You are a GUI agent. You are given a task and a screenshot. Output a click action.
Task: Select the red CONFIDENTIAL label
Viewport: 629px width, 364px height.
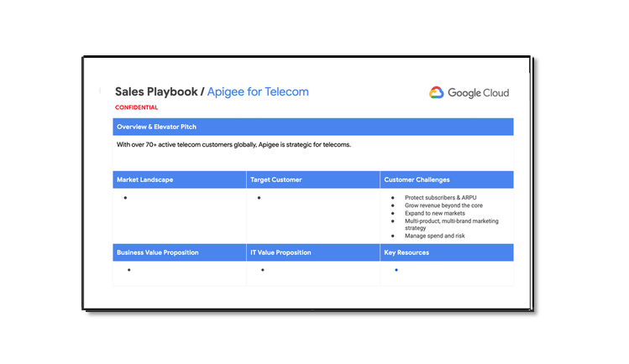[136, 107]
